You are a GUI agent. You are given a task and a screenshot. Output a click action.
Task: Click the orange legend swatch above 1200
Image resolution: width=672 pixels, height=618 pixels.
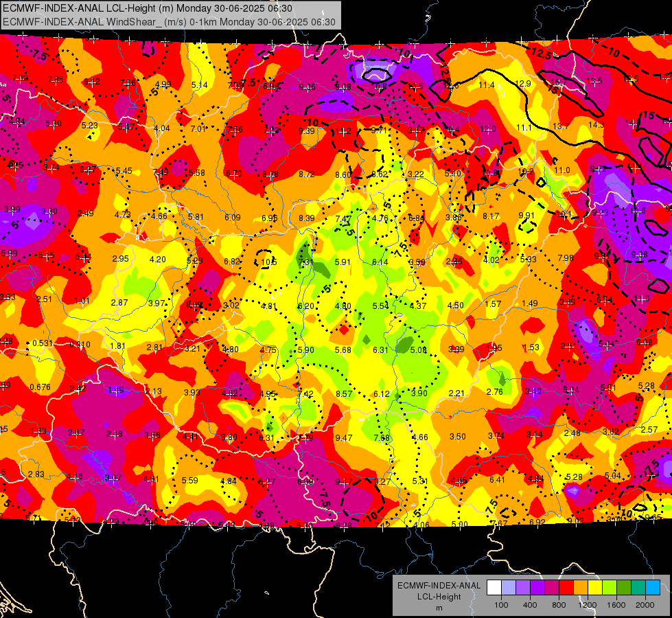coord(581,588)
